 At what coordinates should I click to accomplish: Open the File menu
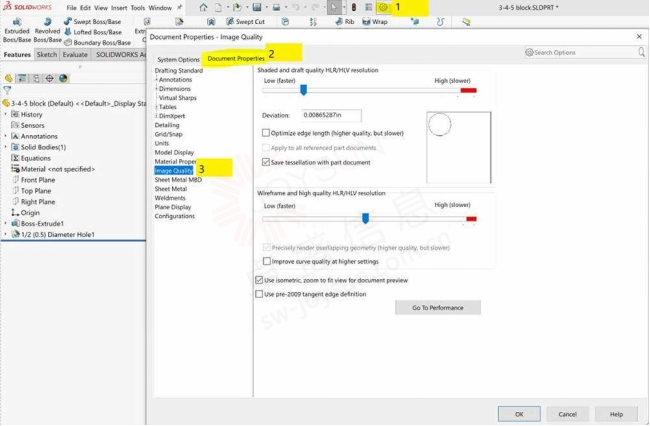click(x=71, y=8)
